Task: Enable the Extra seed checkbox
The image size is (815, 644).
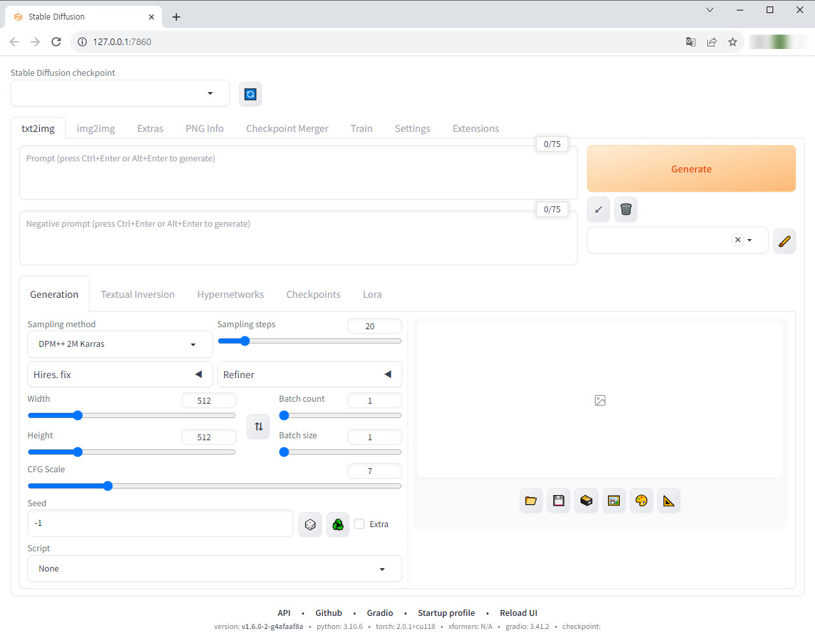Action: point(359,524)
